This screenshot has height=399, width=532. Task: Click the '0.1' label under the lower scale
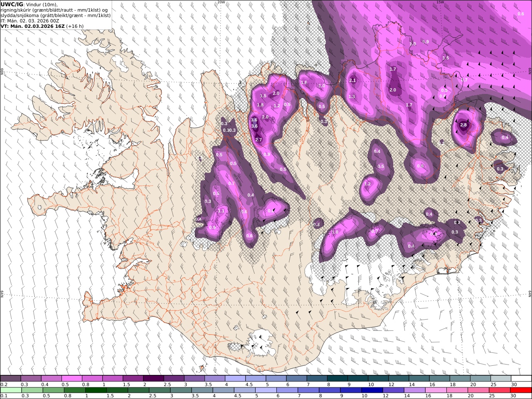click(x=4, y=396)
